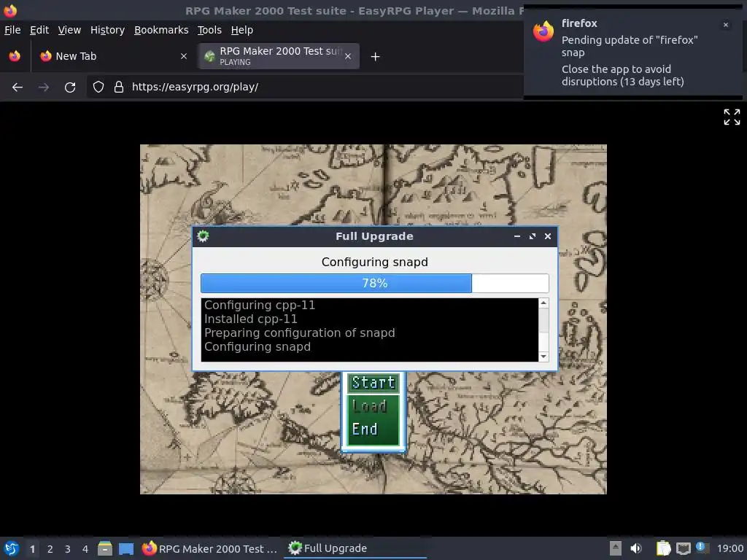Click the Firefox icon in the notification
This screenshot has height=560, width=747.
click(x=543, y=31)
